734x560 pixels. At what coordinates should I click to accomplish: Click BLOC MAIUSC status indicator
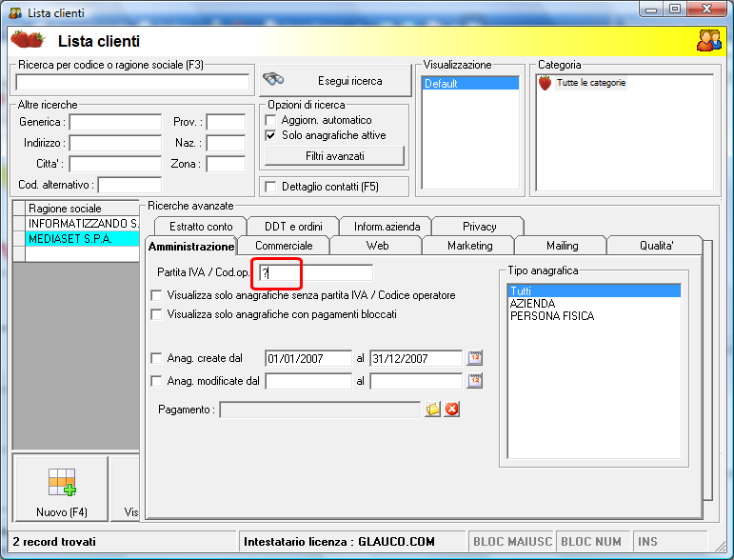point(512,542)
